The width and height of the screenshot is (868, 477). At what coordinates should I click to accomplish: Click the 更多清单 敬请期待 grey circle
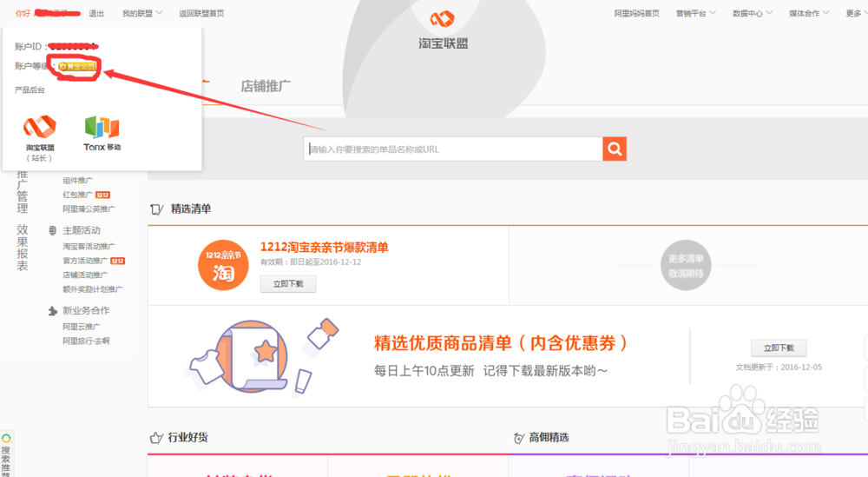point(686,265)
